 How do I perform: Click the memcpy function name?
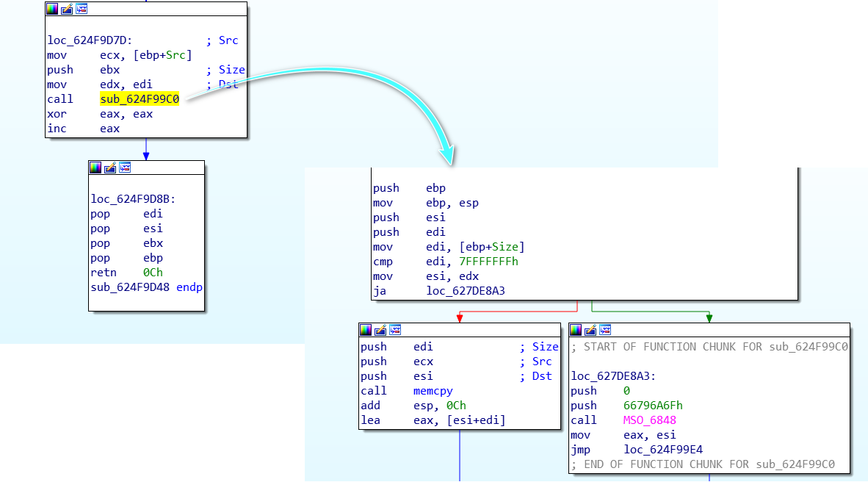click(433, 391)
